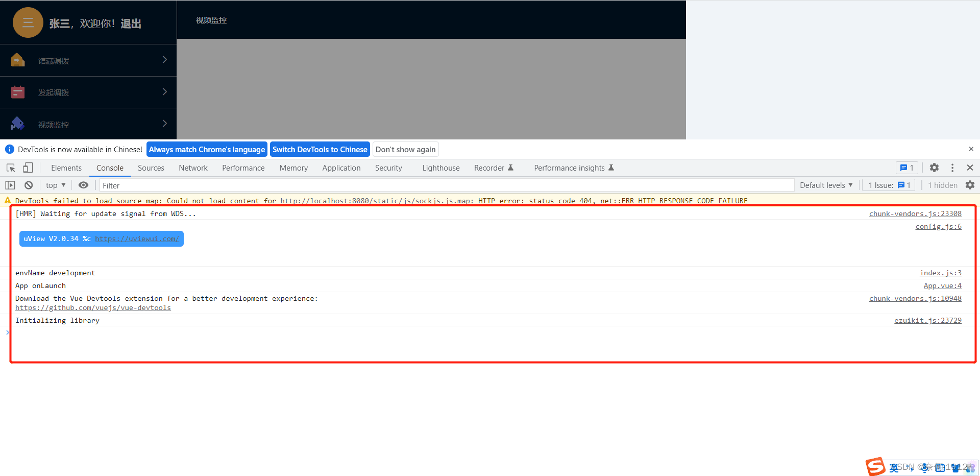Viewport: 980px width, 476px height.
Task: Dismiss the DevTools language infobar
Action: tap(971, 149)
